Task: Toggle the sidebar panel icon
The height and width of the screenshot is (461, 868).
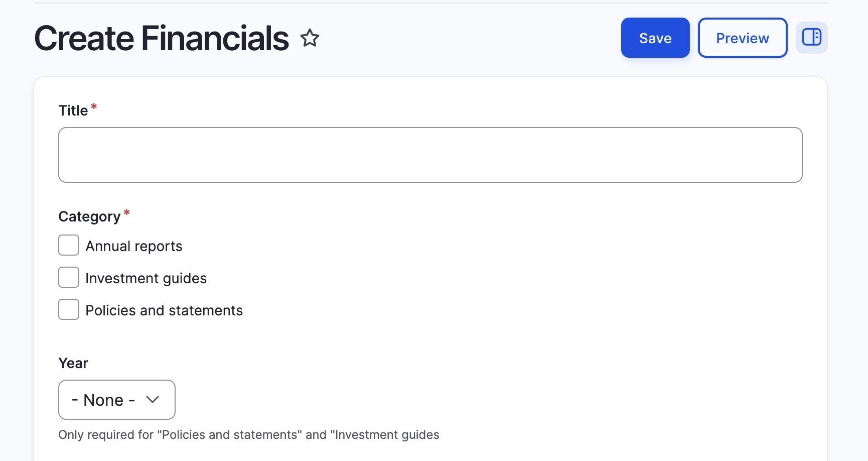Action: (x=811, y=38)
